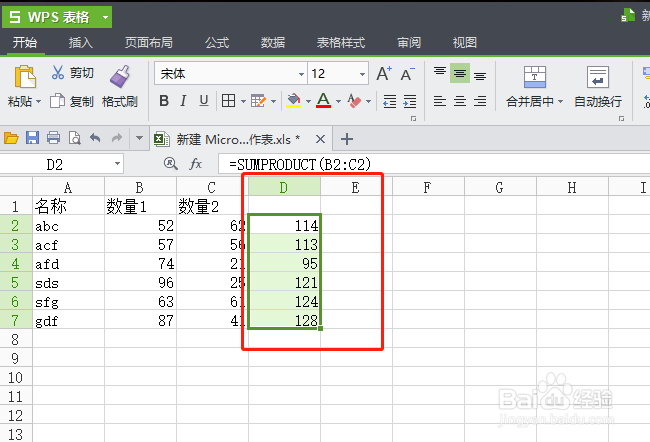Expand the borders dropdown arrow

pos(243,101)
